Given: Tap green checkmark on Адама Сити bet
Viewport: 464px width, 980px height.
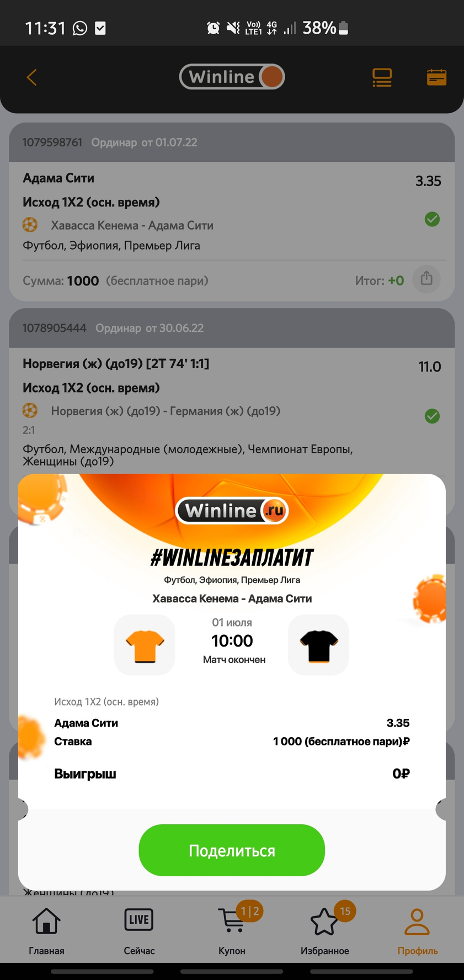Looking at the screenshot, I should [433, 219].
